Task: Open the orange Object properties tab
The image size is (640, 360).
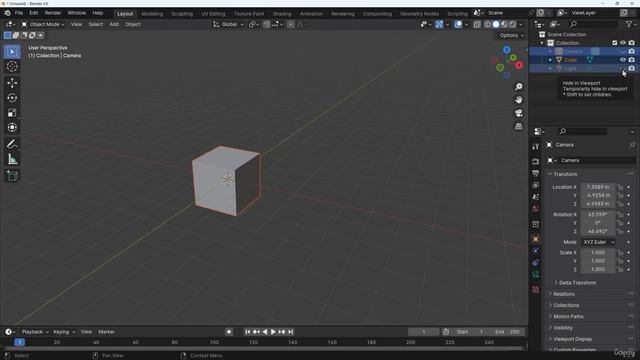Action: tap(536, 239)
